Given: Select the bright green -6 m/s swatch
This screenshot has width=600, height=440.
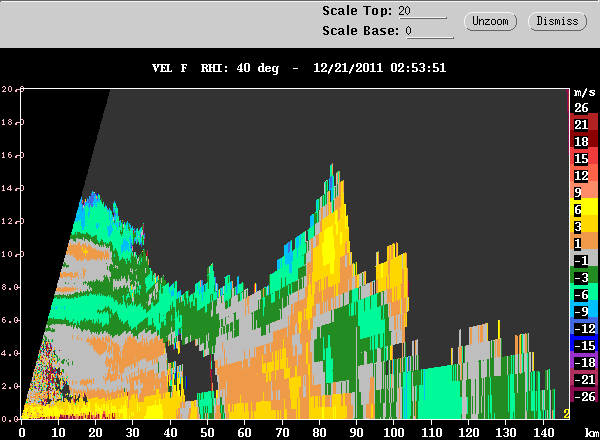Looking at the screenshot, I should [583, 294].
